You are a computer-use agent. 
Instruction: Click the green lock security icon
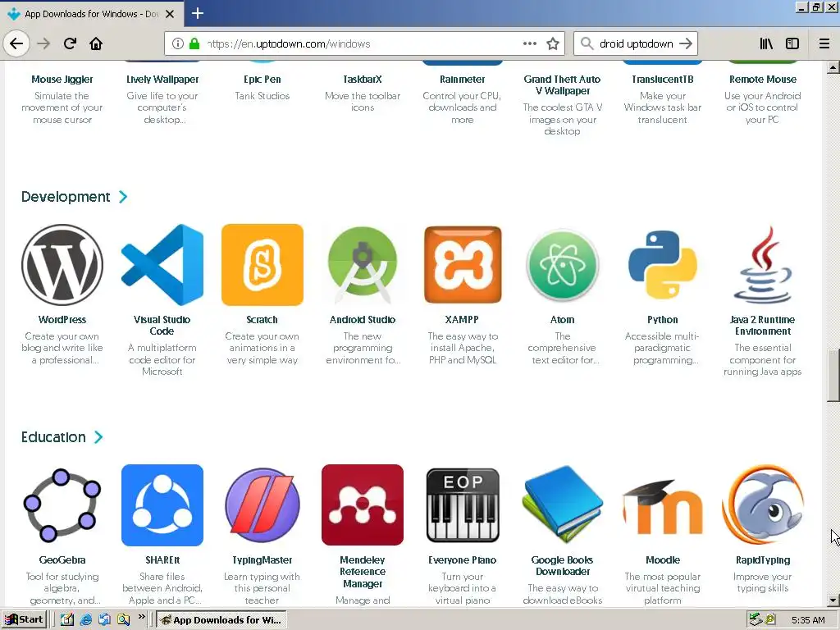tap(194, 43)
